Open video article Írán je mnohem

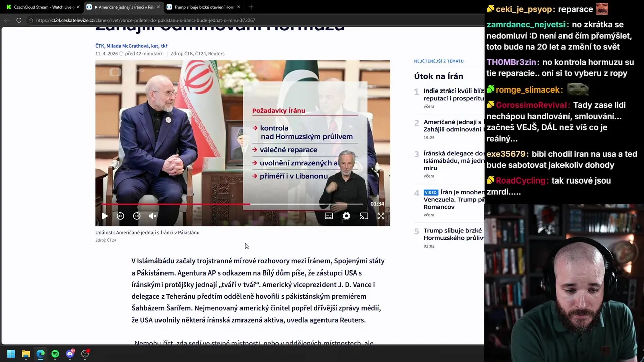(453, 199)
